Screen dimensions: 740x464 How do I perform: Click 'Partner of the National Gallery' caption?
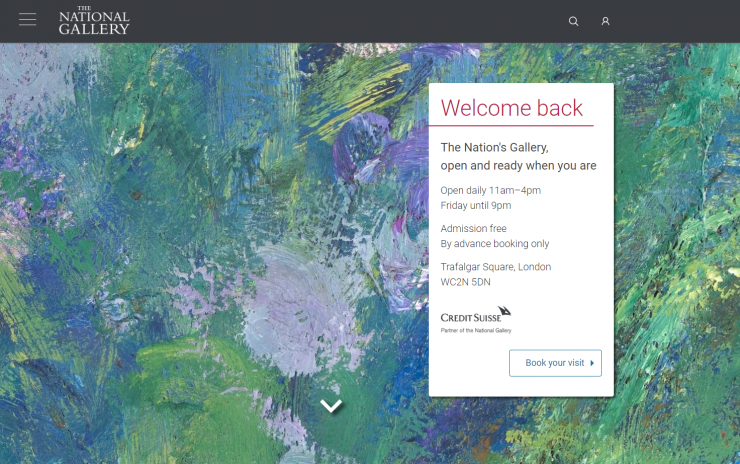[476, 330]
